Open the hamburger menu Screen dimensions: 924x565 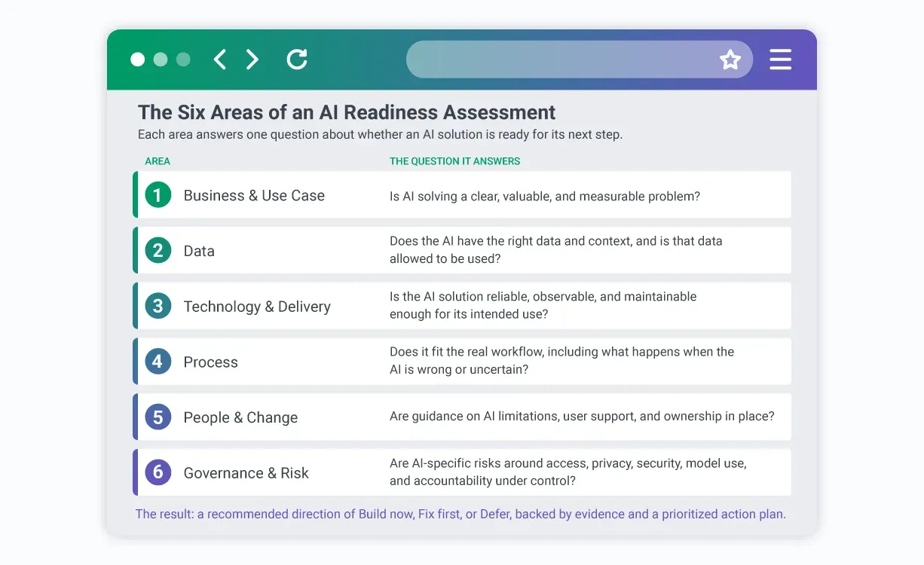tap(780, 60)
